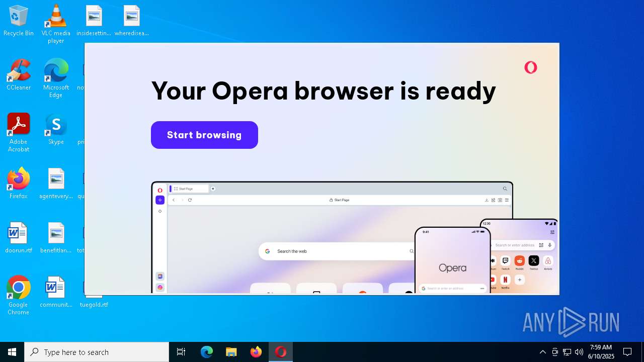Open the Recycle Bin desktop icon

tap(19, 21)
